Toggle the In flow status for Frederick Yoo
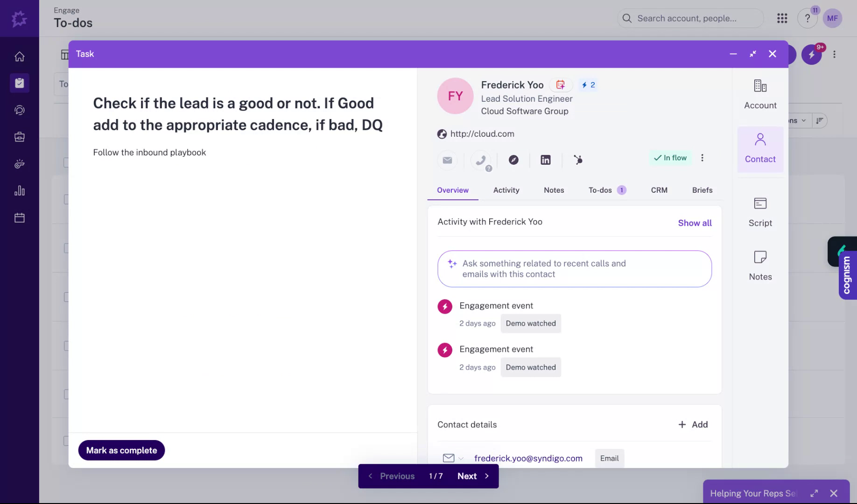Screen dimensions: 857x504 [x=670, y=158]
